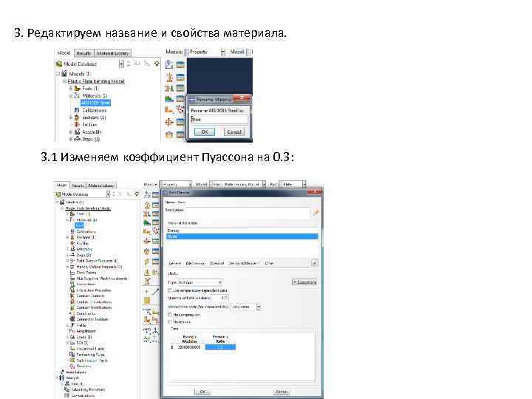The image size is (532, 399).
Task: Click the new name field in the Rename Material dialog
Action: (219, 120)
